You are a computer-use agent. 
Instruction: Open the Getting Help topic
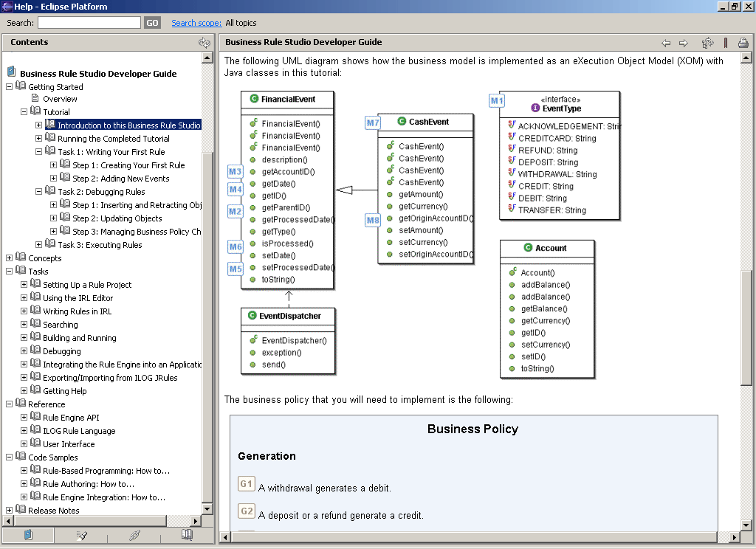[x=65, y=391]
